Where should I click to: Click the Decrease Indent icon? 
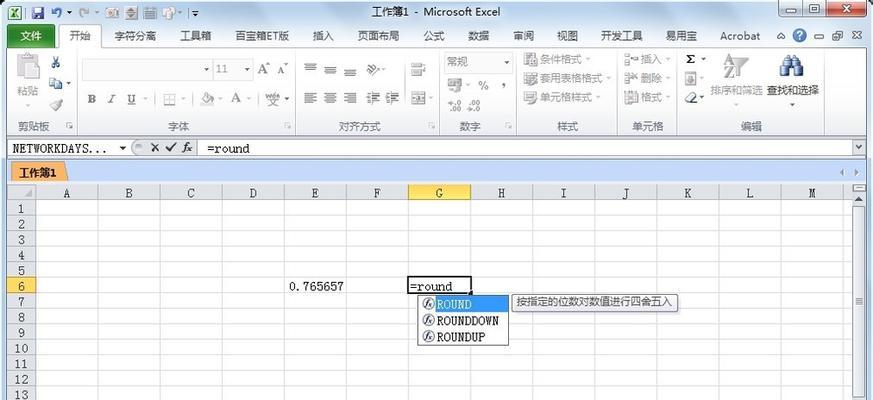coord(372,98)
